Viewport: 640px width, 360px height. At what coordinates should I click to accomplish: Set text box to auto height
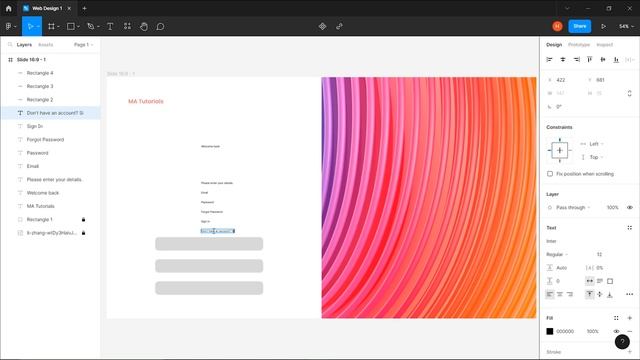pyautogui.click(x=600, y=281)
